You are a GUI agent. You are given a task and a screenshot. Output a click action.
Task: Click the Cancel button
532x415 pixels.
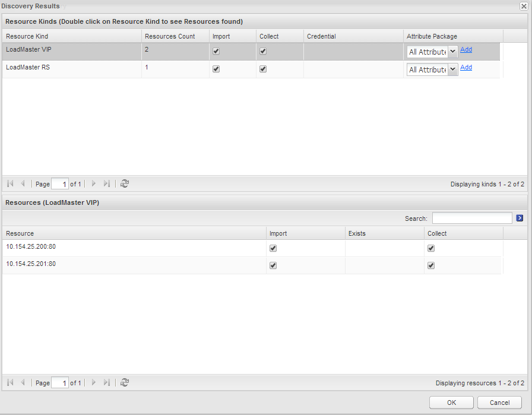(499, 403)
